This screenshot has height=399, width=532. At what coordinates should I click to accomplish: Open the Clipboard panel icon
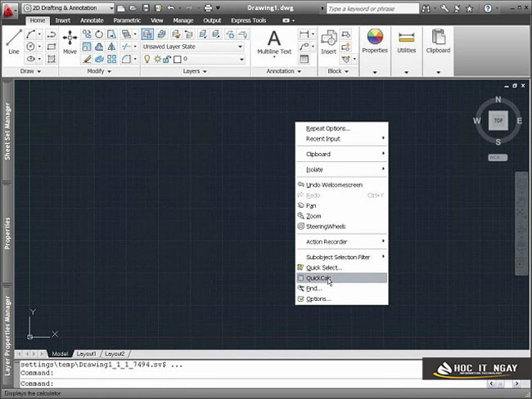[x=438, y=41]
